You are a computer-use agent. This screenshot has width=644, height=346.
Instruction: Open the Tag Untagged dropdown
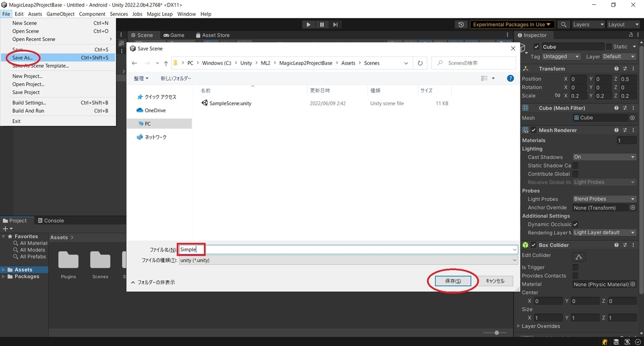[x=561, y=56]
